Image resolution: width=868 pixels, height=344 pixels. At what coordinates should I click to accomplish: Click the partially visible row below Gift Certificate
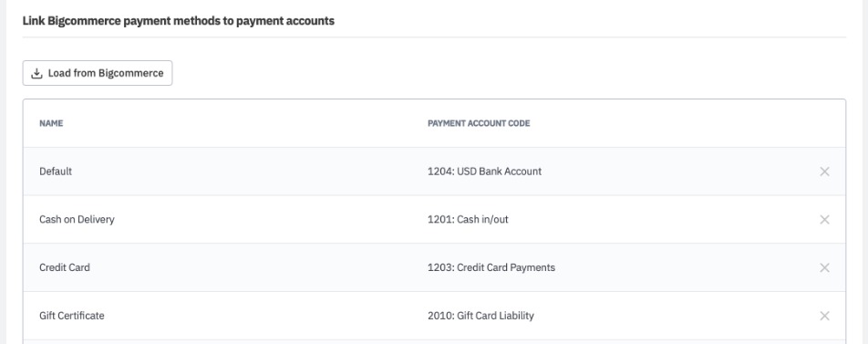pyautogui.click(x=435, y=342)
